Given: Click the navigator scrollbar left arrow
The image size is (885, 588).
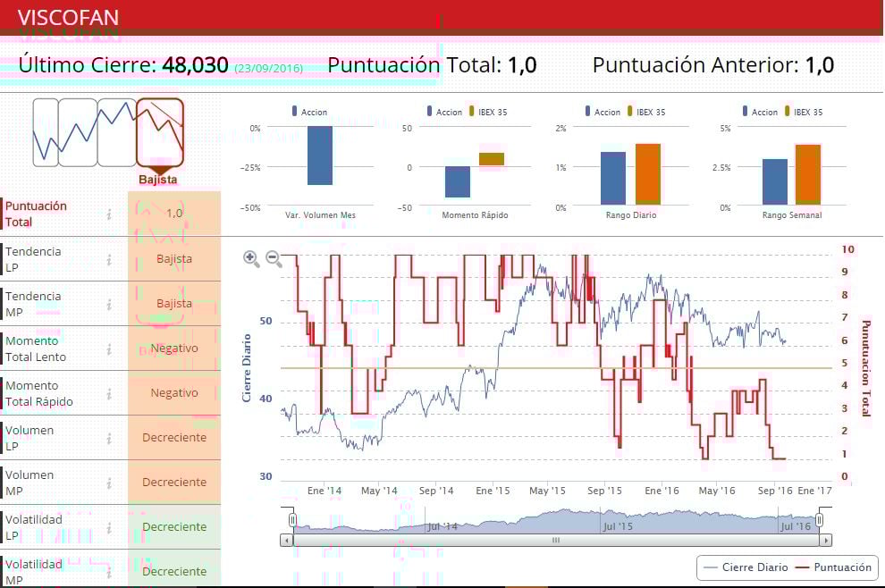Looking at the screenshot, I should [x=287, y=541].
